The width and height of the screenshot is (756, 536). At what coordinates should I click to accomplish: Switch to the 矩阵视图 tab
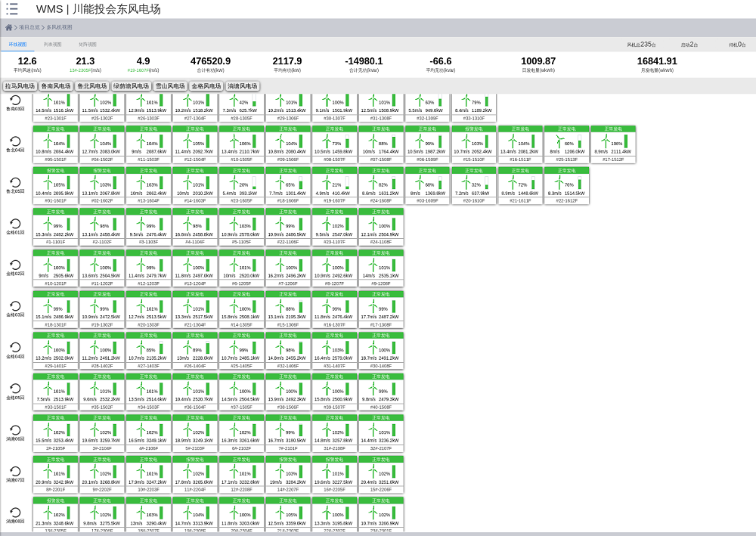pyautogui.click(x=88, y=45)
